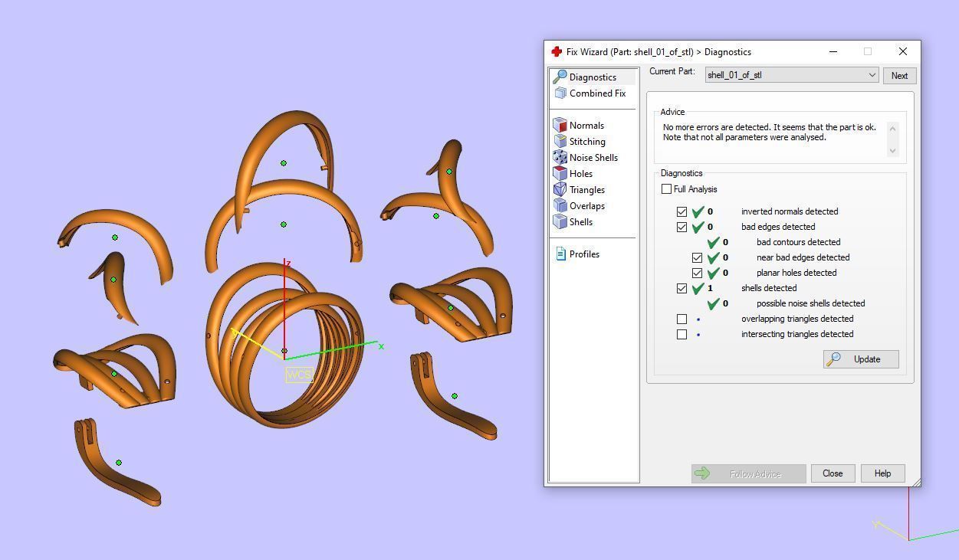Screen dimensions: 959x560
Task: Click the Combined Fix icon
Action: click(x=560, y=93)
